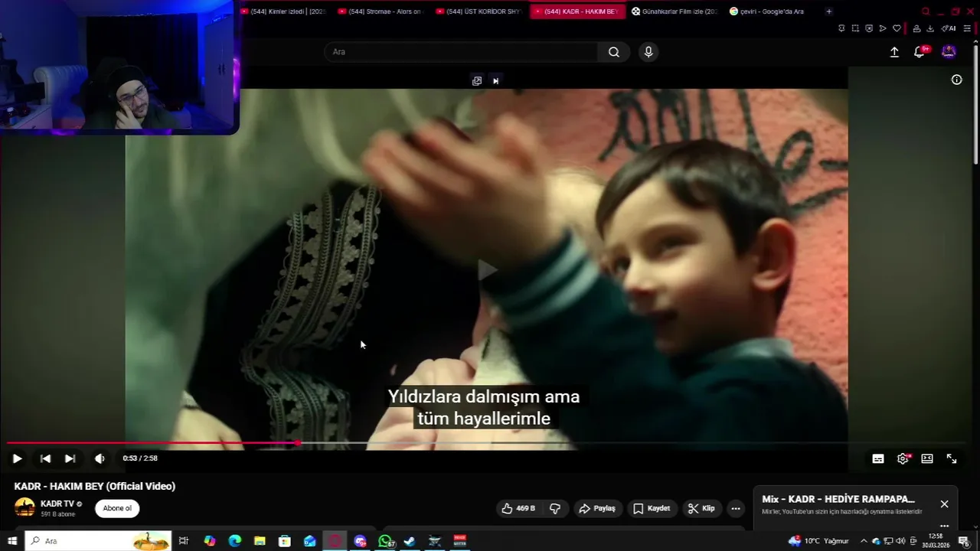Share video via Paylaş button
The image size is (980, 551).
[597, 508]
